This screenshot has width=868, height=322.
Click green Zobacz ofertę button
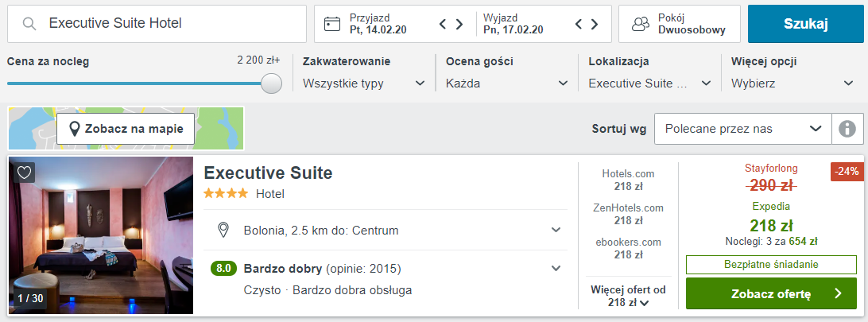[x=771, y=293]
